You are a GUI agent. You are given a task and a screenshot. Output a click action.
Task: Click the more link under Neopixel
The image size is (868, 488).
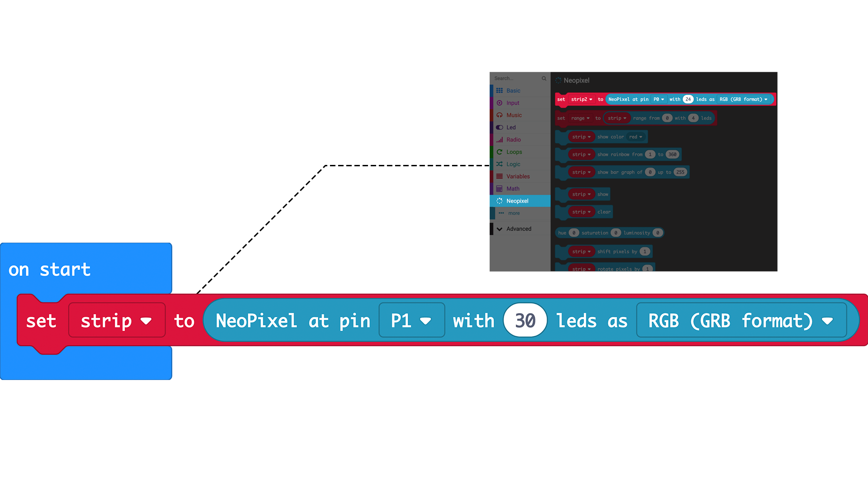click(514, 213)
